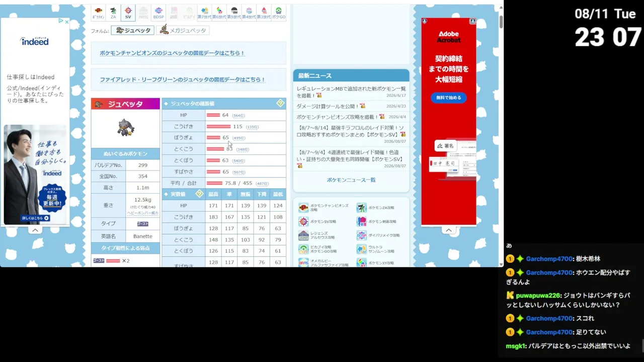Click the オメガルビー・アルファサファイア攻略 icon

303,262
